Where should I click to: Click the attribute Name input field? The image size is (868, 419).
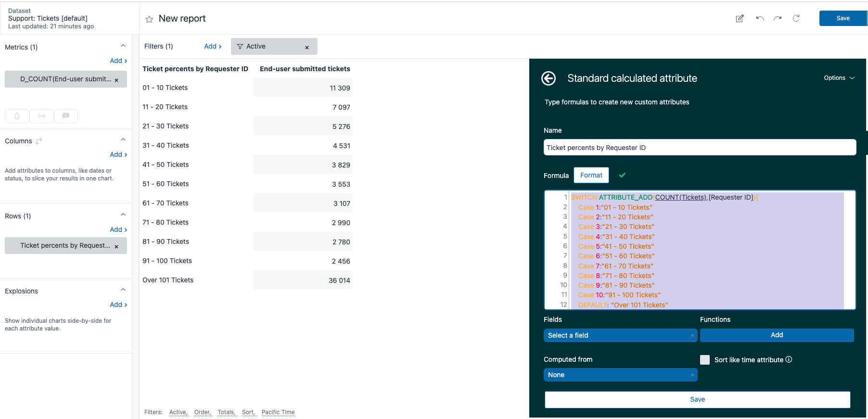[x=700, y=148]
